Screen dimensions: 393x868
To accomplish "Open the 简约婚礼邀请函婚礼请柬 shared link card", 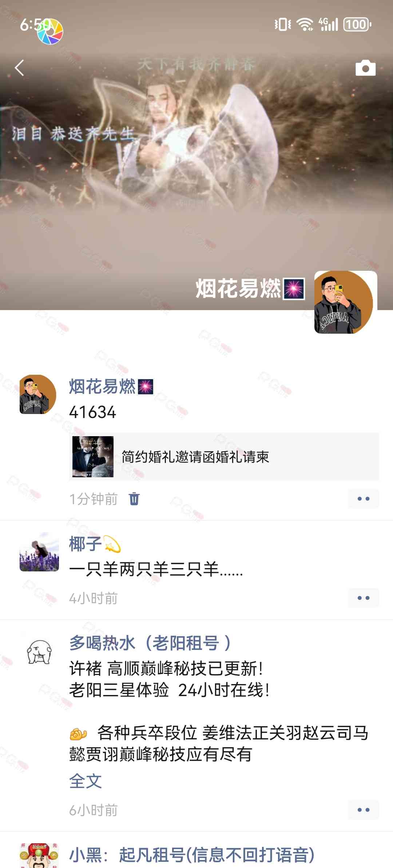I will tap(224, 457).
